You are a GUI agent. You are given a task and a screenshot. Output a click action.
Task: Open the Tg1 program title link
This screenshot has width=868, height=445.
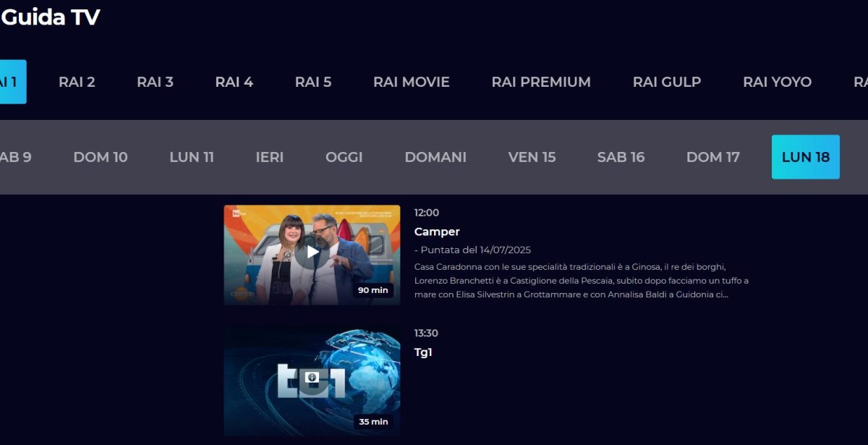coord(423,353)
